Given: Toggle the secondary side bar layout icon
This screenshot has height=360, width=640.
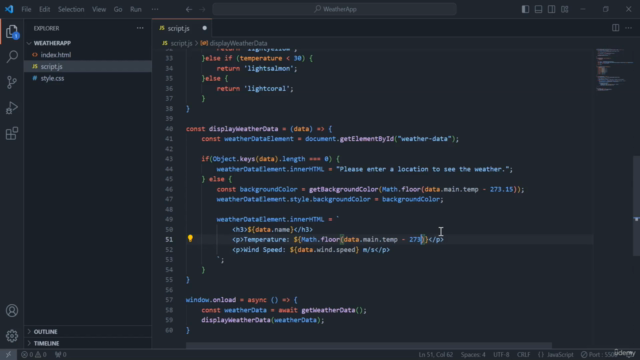Looking at the screenshot, I should pyautogui.click(x=551, y=9).
